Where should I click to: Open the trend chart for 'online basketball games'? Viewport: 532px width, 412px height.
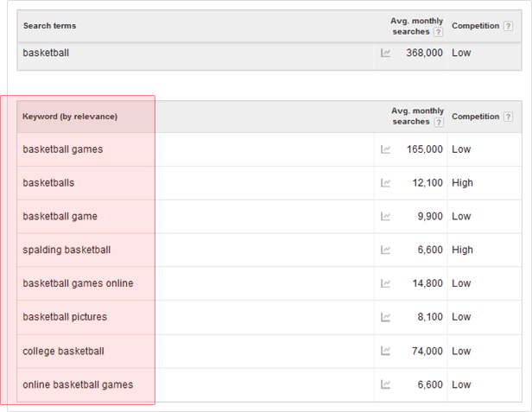[x=385, y=385]
